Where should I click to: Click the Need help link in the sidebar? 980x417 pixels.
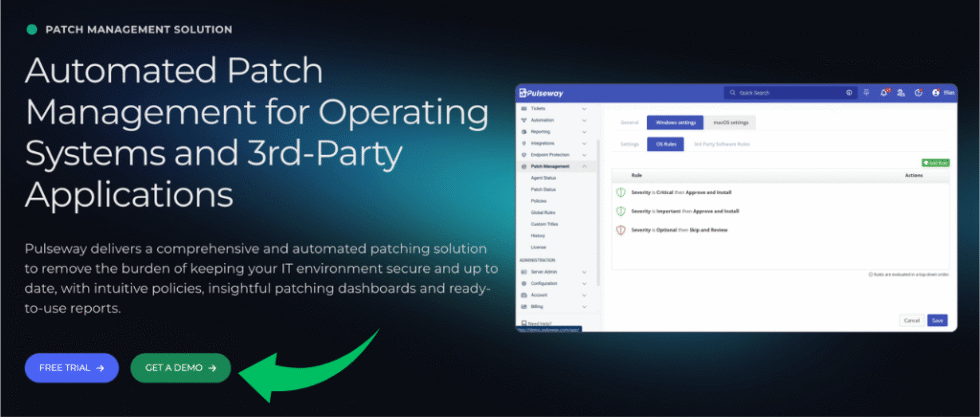click(536, 323)
